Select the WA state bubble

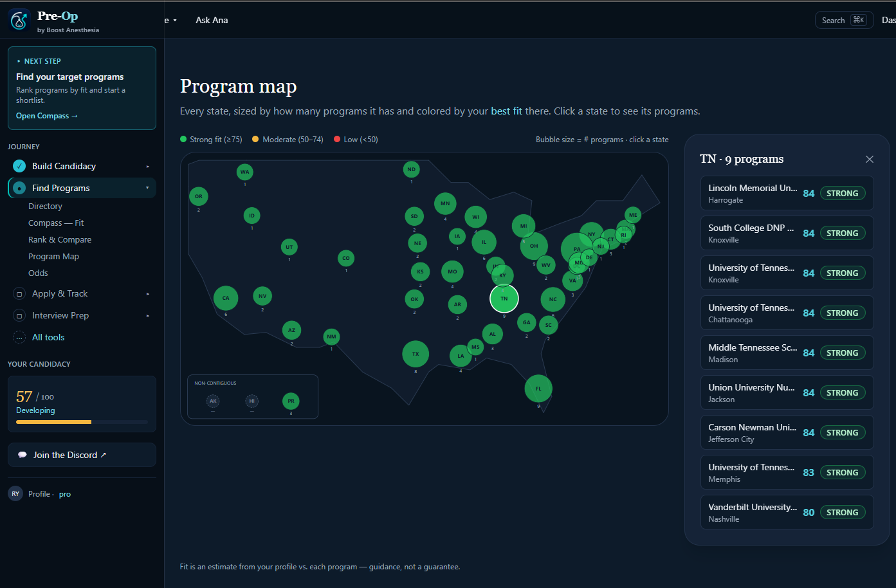point(244,172)
